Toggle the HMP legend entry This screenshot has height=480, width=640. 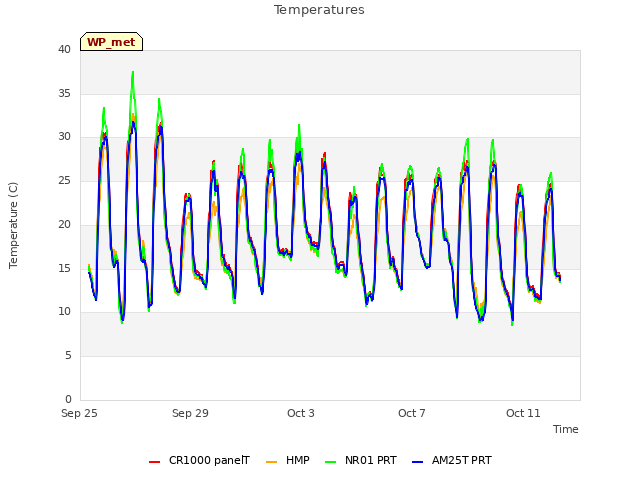288,461
